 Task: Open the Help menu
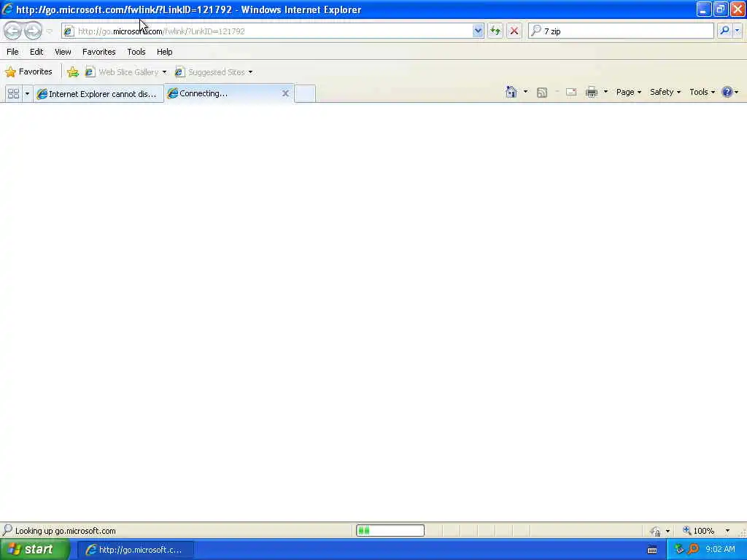tap(164, 52)
